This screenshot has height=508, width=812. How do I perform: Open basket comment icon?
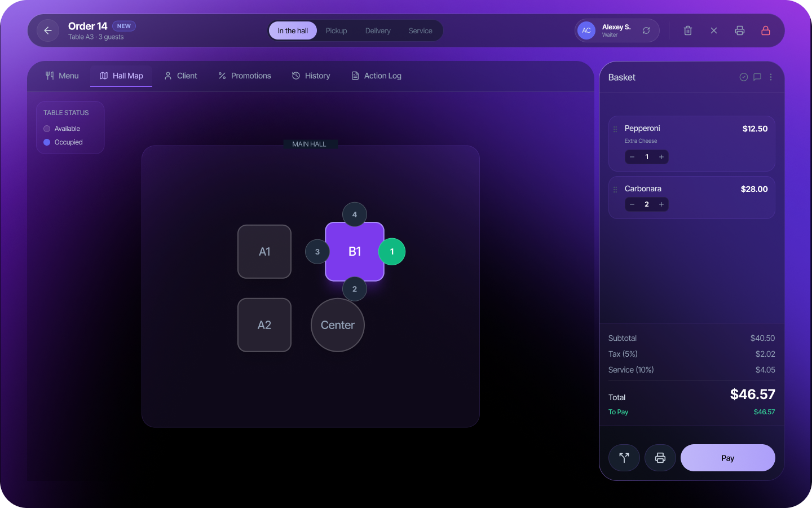(757, 77)
